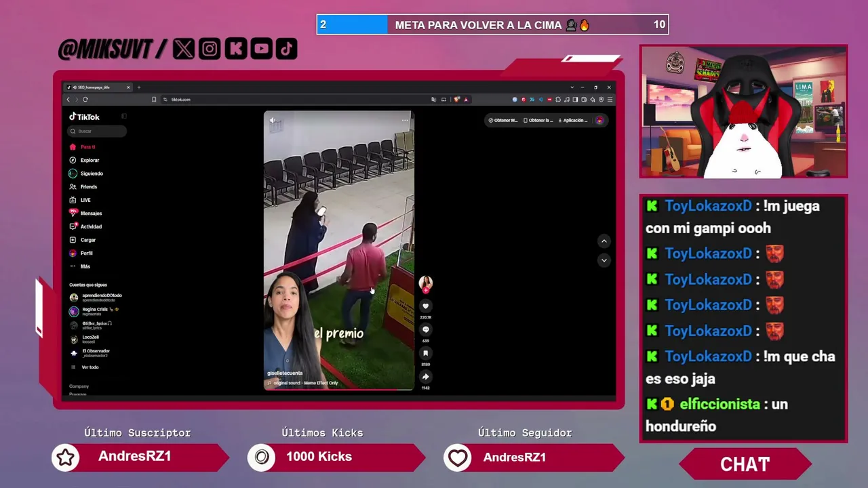Toggle the browser sidebar panel icon
Screen dimensions: 868x488
click(575, 100)
